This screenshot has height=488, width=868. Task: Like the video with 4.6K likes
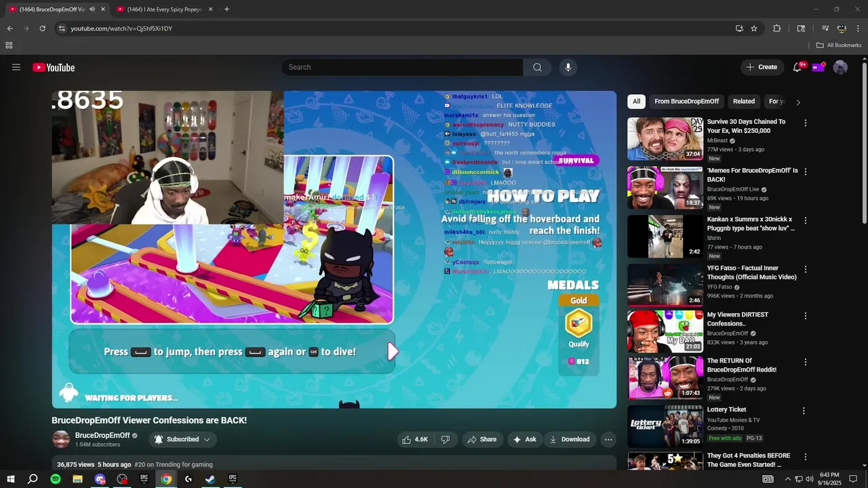[x=414, y=439]
